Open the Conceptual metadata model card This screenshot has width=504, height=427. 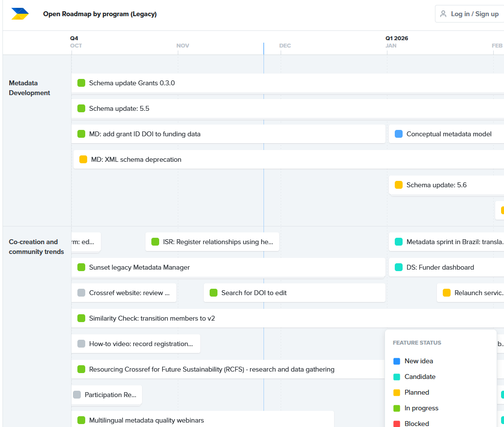pyautogui.click(x=449, y=134)
